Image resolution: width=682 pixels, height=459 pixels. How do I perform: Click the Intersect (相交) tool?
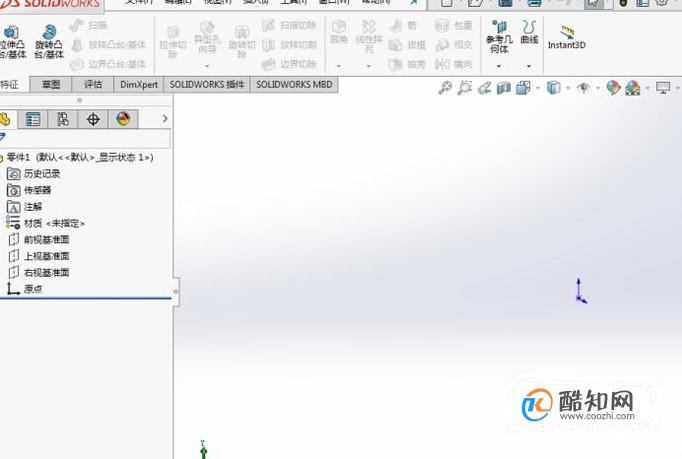[453, 44]
